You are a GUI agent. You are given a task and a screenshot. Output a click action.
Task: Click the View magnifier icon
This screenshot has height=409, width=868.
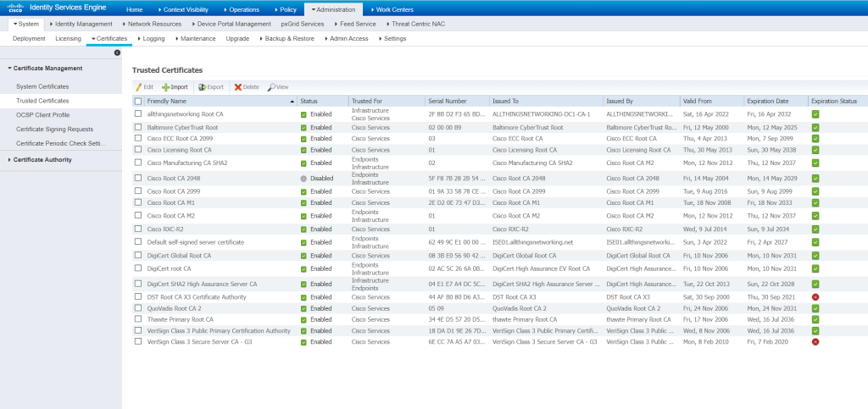[x=271, y=87]
